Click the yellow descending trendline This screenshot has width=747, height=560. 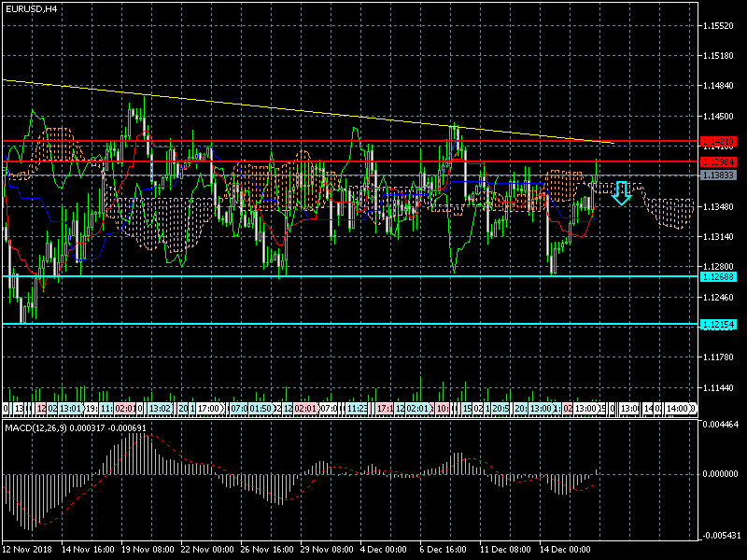(280, 110)
